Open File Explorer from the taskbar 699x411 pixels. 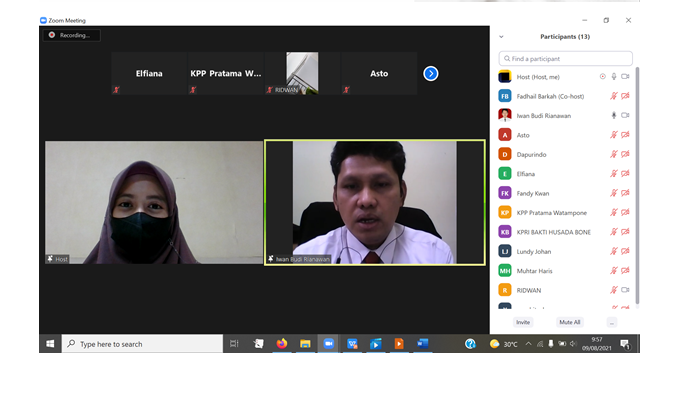point(305,344)
